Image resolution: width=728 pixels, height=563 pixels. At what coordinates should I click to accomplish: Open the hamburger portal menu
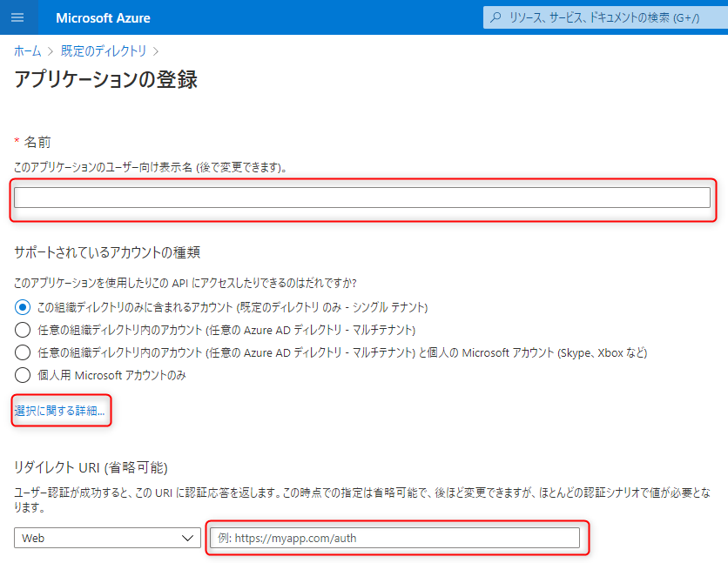[17, 17]
